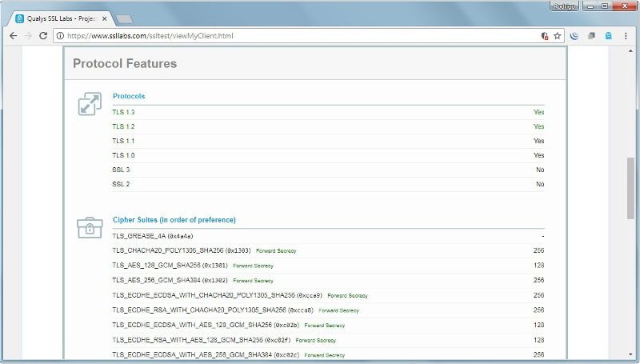Image resolution: width=640 pixels, height=364 pixels.
Task: Click Forward Secrecy label beside TLS_AES_256_GCM_SHA384
Action: (x=253, y=281)
